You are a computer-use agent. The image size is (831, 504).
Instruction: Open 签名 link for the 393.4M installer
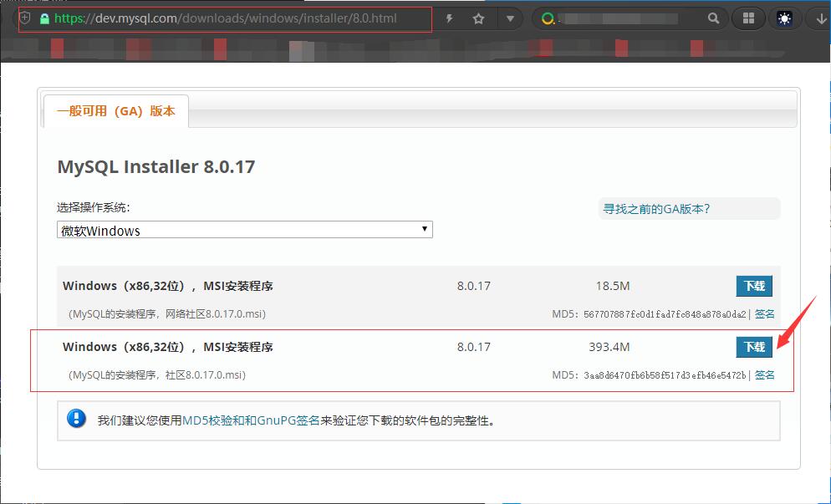tap(765, 375)
